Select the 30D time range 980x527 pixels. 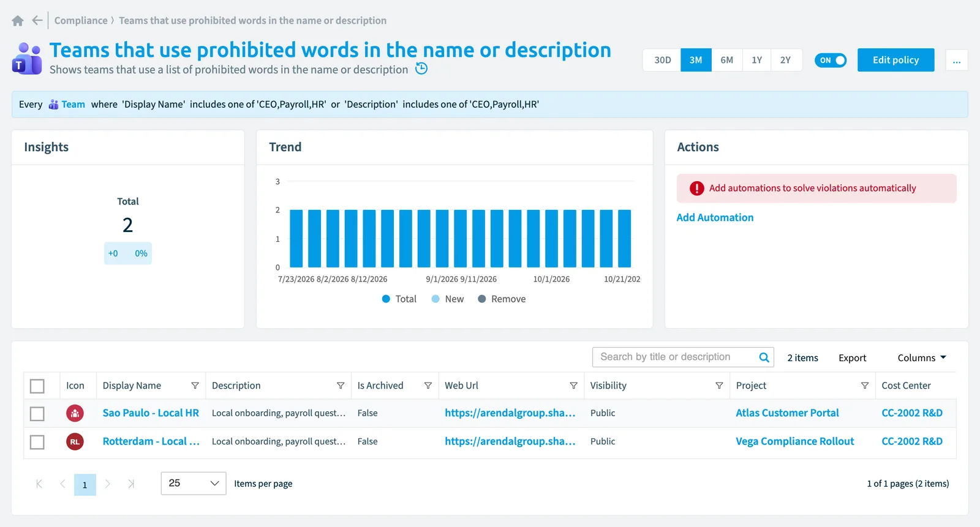point(662,60)
